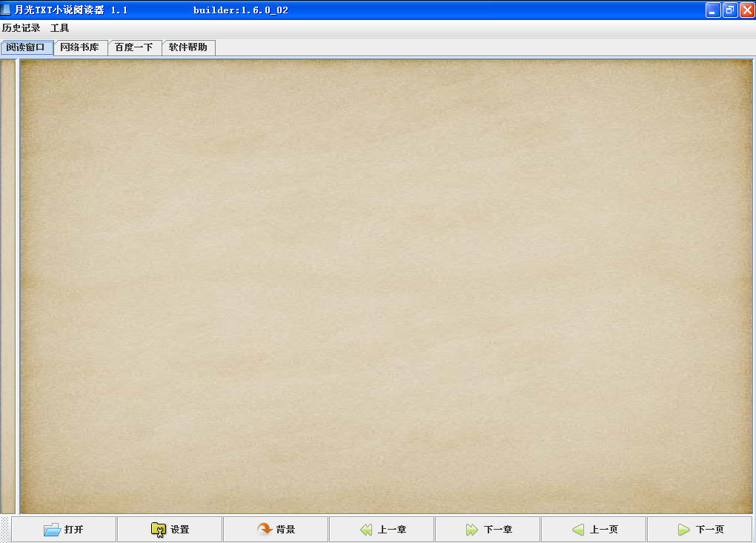Click inside the parchment reading area

[x=385, y=285]
